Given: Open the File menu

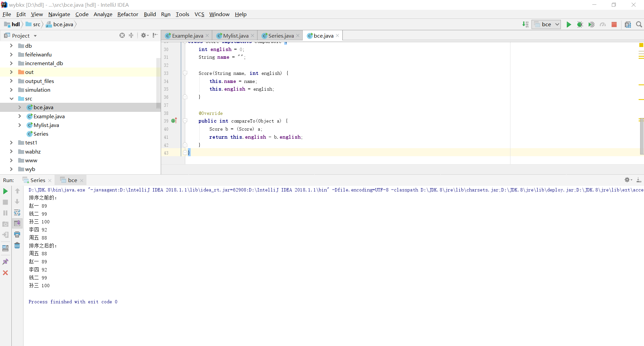Looking at the screenshot, I should [x=7, y=14].
